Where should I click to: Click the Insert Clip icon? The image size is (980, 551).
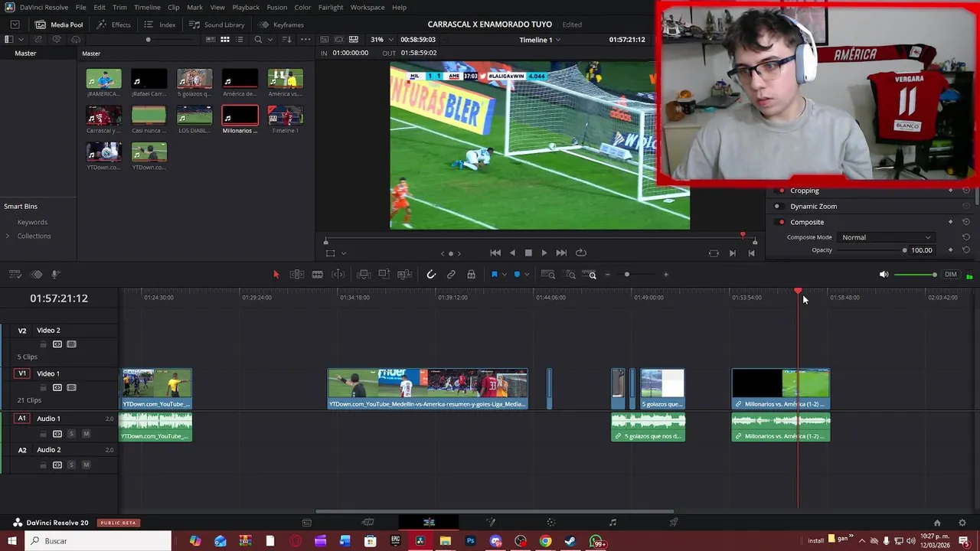pyautogui.click(x=364, y=274)
